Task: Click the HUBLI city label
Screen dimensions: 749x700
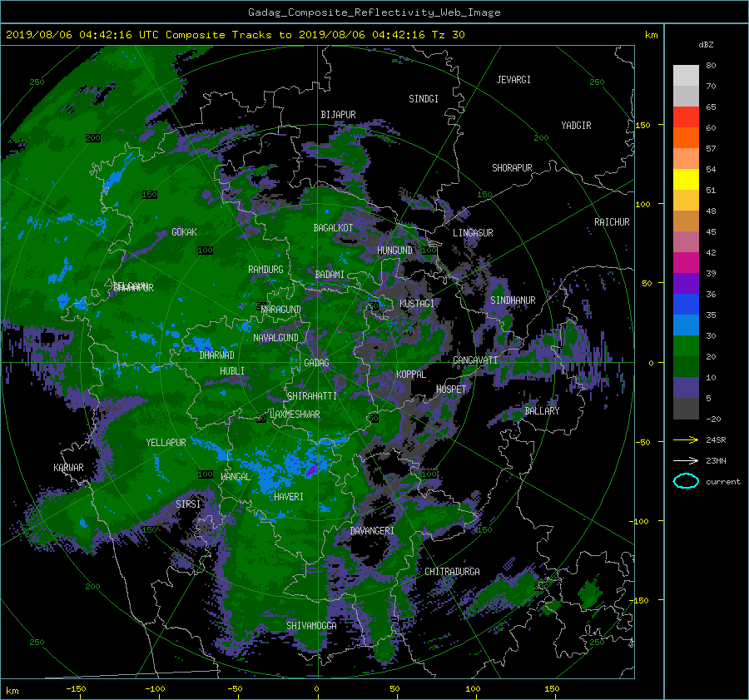Action: tap(232, 370)
